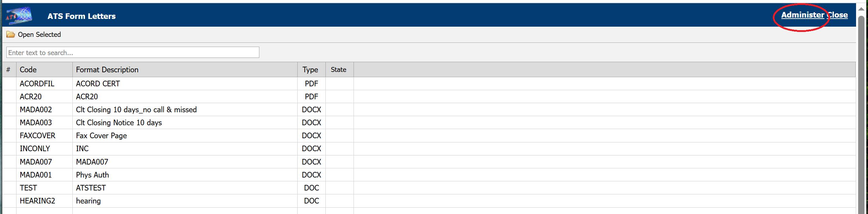Image resolution: width=868 pixels, height=214 pixels.
Task: Sort by the Code column header
Action: (x=28, y=70)
